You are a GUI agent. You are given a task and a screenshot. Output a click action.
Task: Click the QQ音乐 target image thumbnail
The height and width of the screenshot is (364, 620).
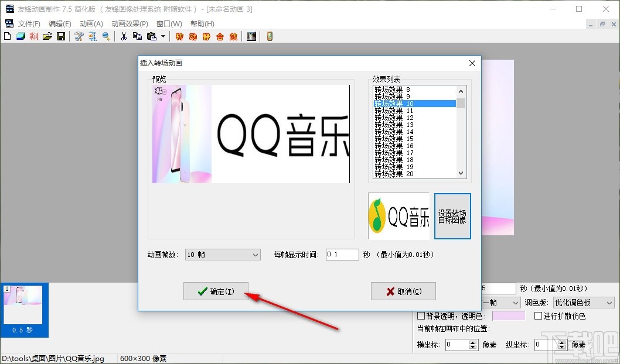point(398,216)
